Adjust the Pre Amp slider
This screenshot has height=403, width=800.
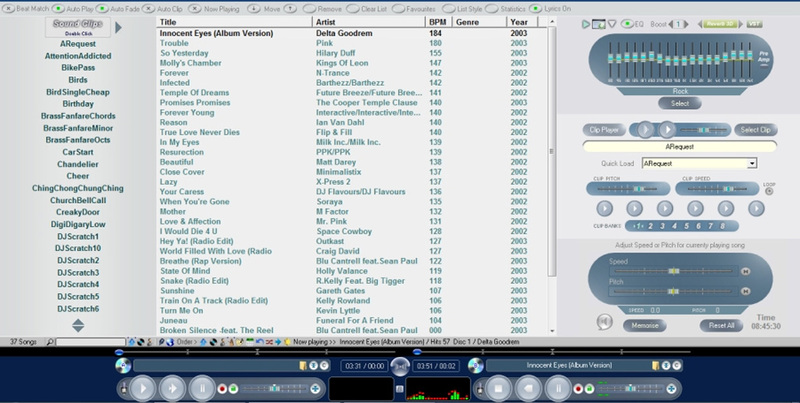coord(763,65)
